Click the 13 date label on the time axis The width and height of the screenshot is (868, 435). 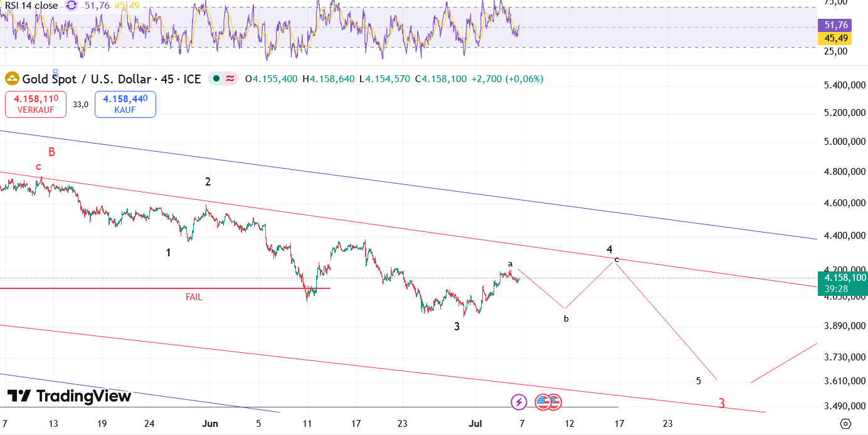pyautogui.click(x=53, y=424)
